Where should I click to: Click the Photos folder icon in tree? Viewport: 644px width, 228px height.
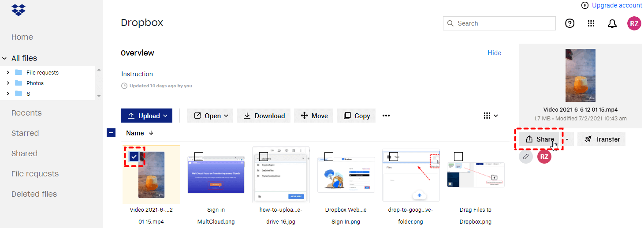click(x=19, y=83)
